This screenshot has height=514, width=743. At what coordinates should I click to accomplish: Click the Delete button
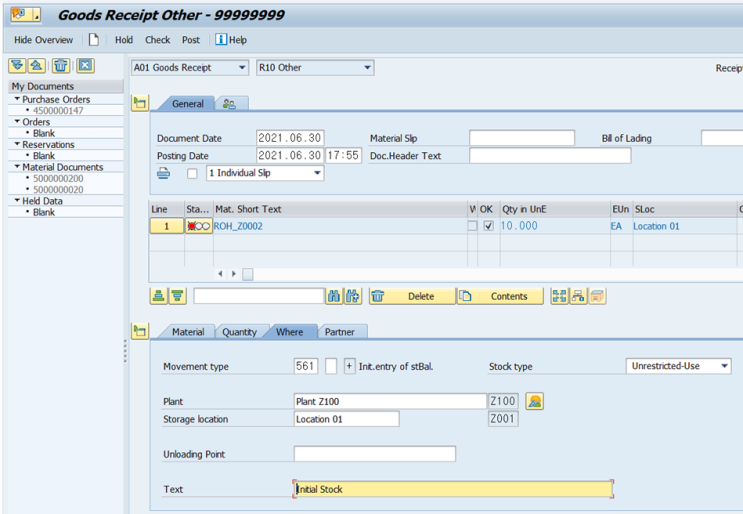(x=413, y=296)
